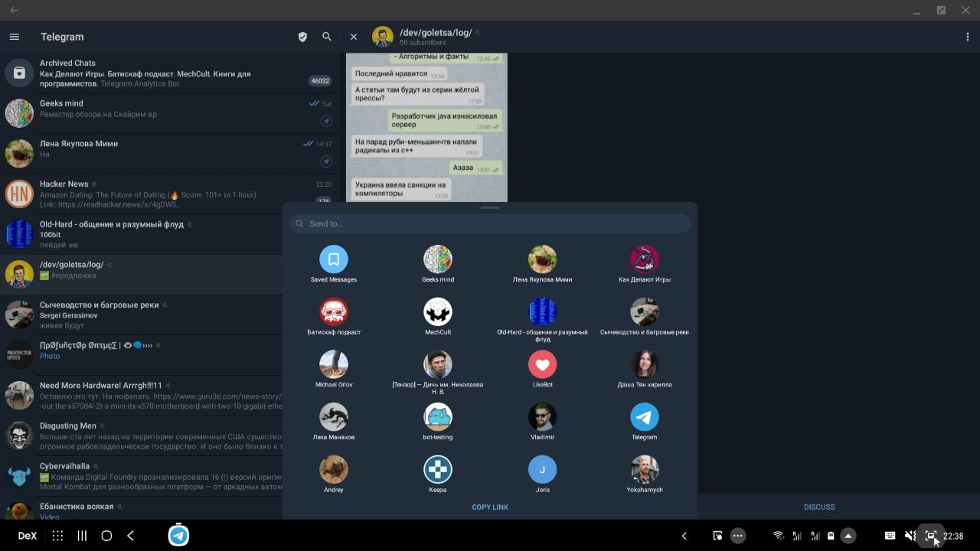
Task: Open Archived Chats in chat list
Action: tap(168, 73)
